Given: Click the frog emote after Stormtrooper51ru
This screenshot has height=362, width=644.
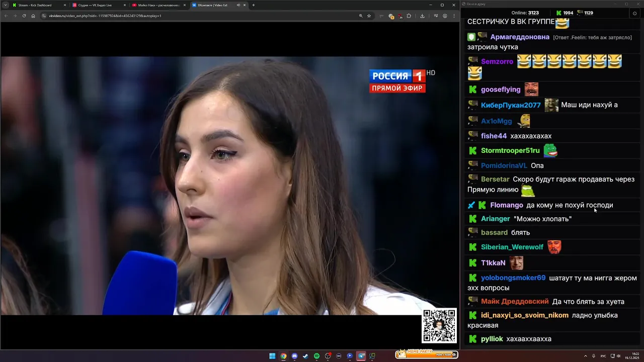Looking at the screenshot, I should [550, 150].
